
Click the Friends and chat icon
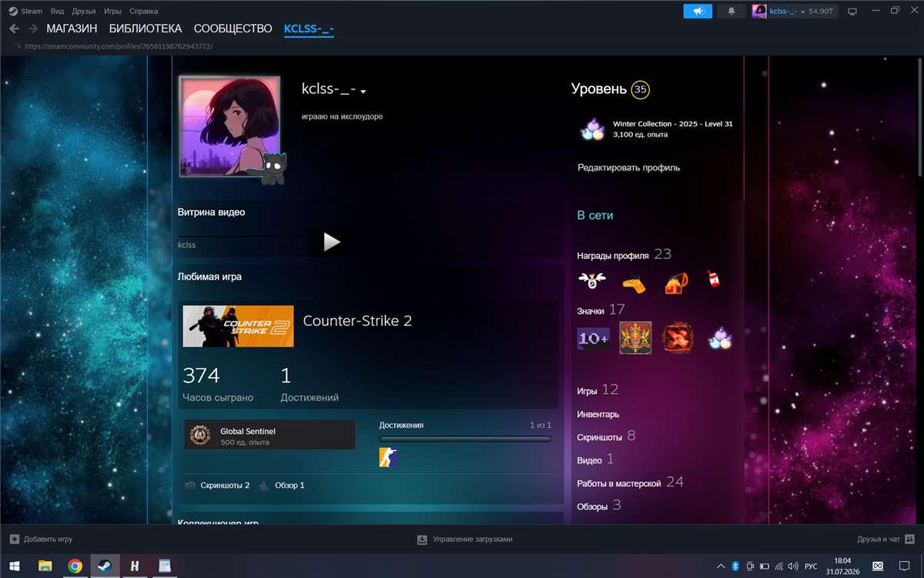909,539
